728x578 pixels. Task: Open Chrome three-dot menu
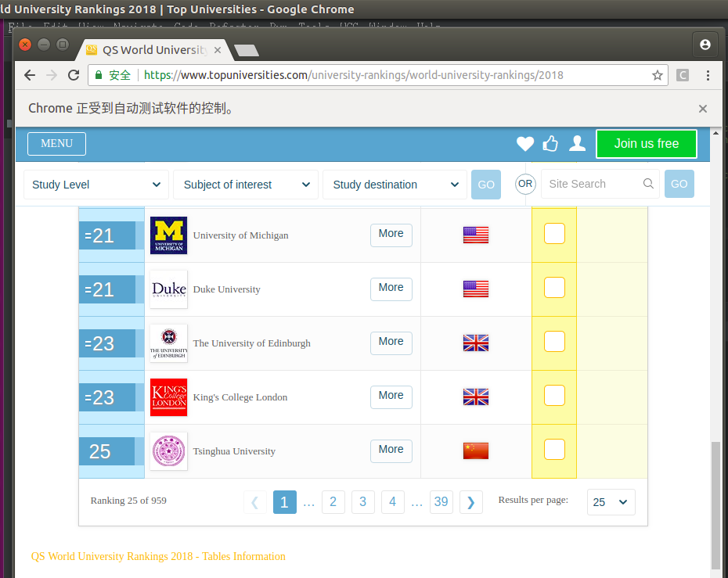[x=708, y=75]
